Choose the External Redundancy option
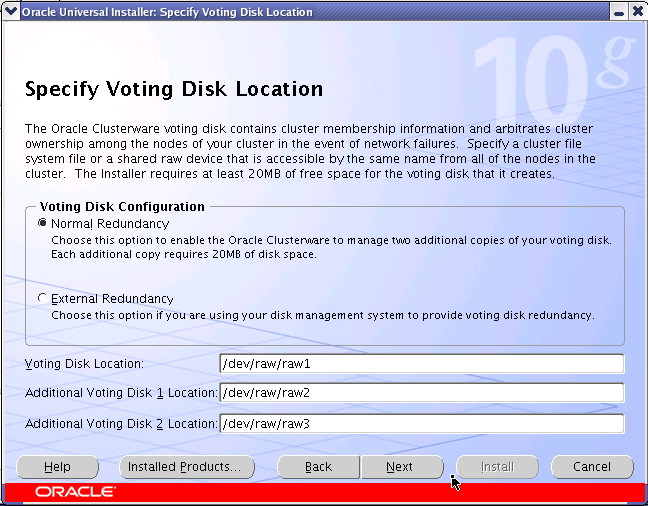 (43, 298)
